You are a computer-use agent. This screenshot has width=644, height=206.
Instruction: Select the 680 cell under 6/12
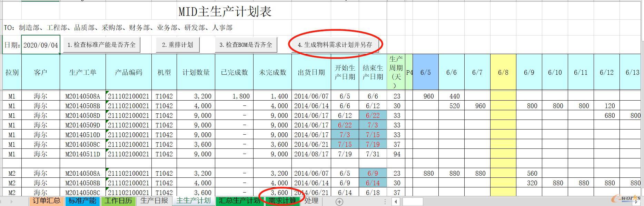tap(607, 115)
